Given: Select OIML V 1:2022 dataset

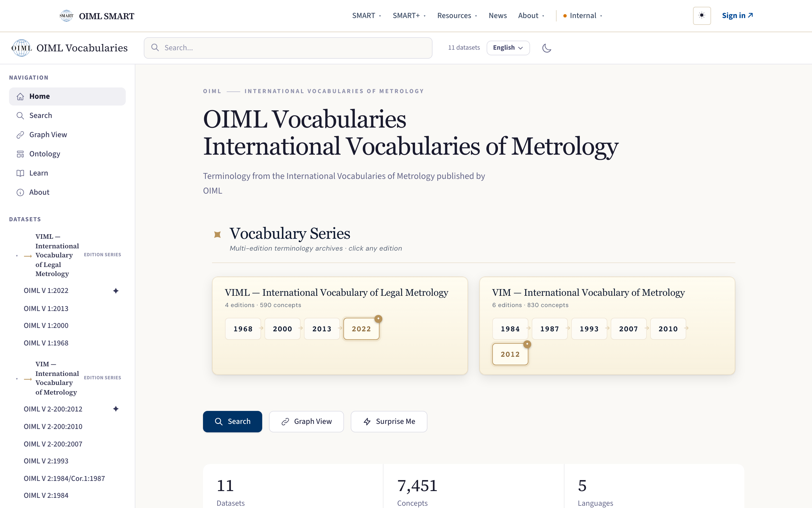Looking at the screenshot, I should pos(46,291).
